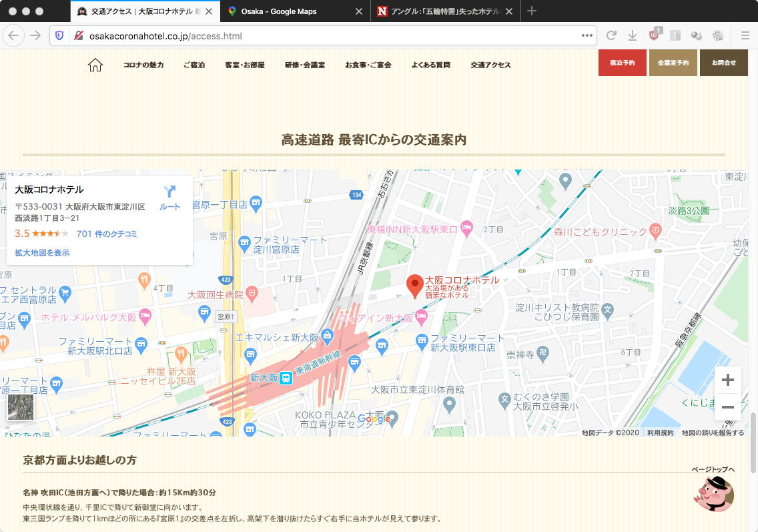Screen dimensions: 758x532
Task: Click the お問合せ button
Action: coord(724,63)
